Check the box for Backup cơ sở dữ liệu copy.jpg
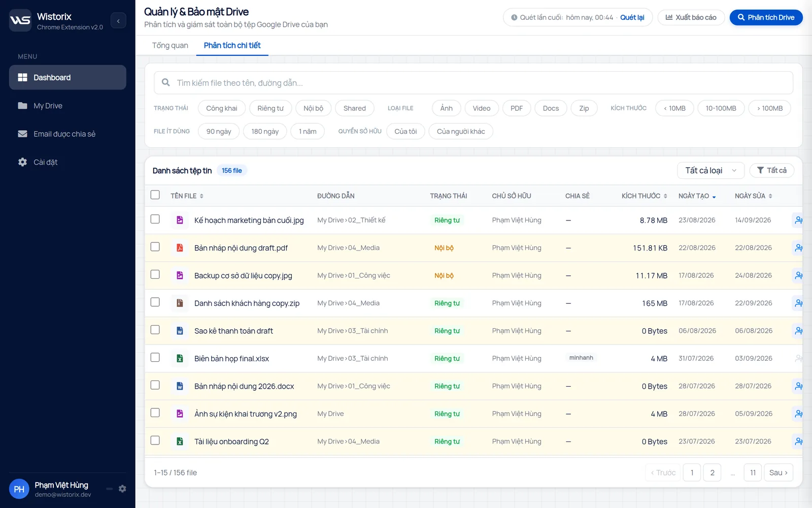Image resolution: width=812 pixels, height=508 pixels. click(155, 274)
